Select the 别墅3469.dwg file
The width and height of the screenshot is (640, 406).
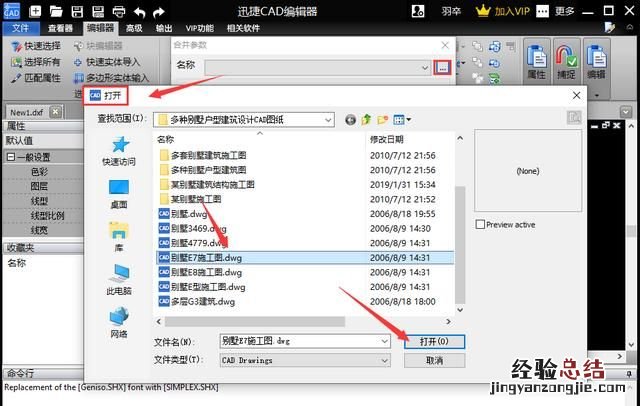tap(192, 229)
